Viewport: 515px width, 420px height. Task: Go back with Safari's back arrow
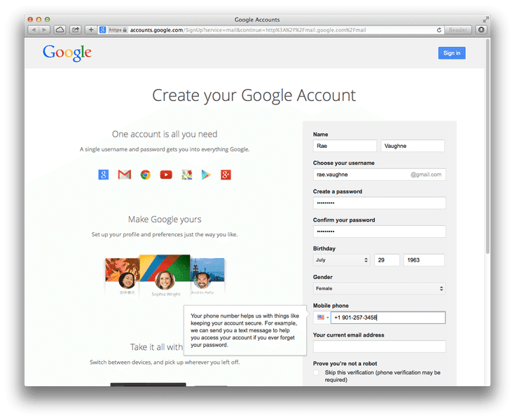(33, 30)
